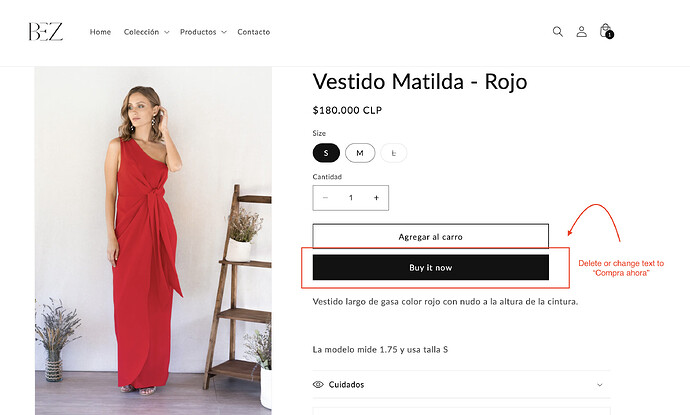
Task: Click the quantity number input field
Action: tap(351, 198)
